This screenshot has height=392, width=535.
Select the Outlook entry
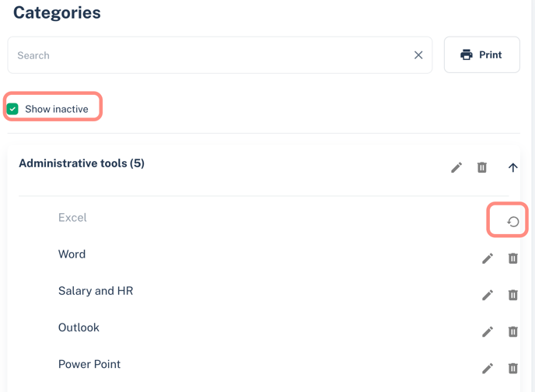click(79, 327)
